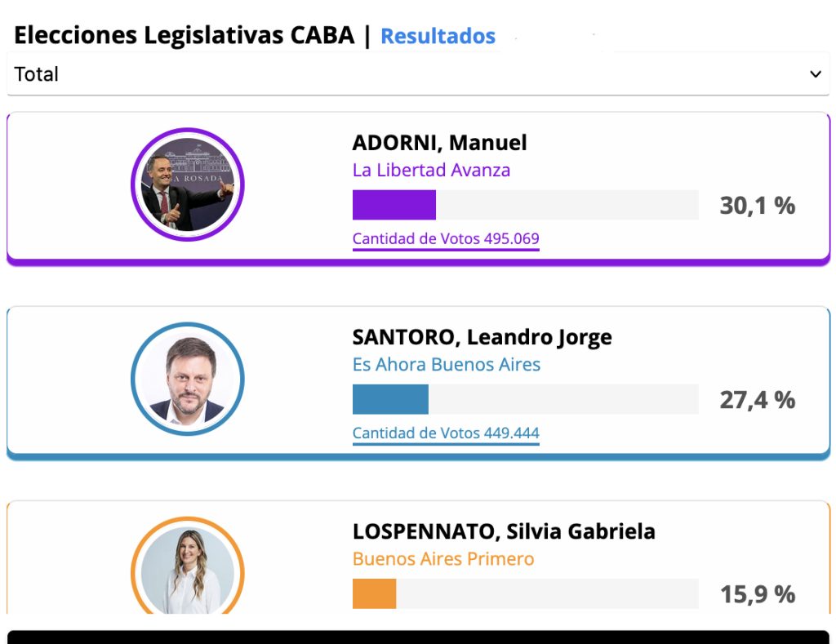Screen dimensions: 836x644
Task: Click Cantidad de Votos 449.444 link
Action: (446, 433)
